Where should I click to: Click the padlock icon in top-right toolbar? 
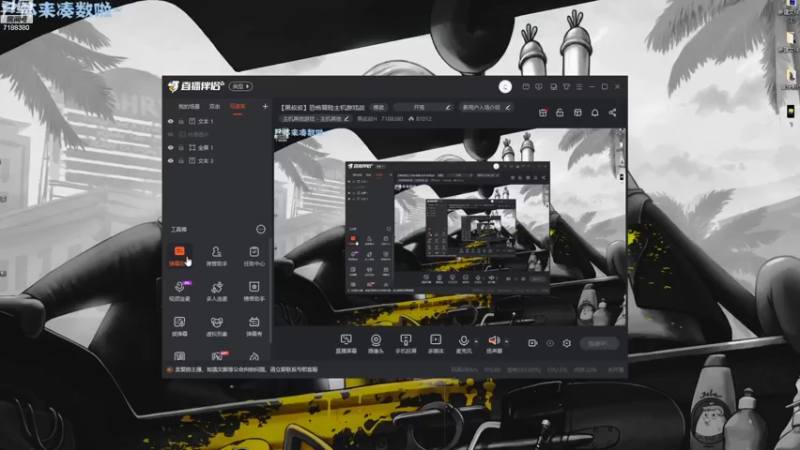click(x=560, y=112)
